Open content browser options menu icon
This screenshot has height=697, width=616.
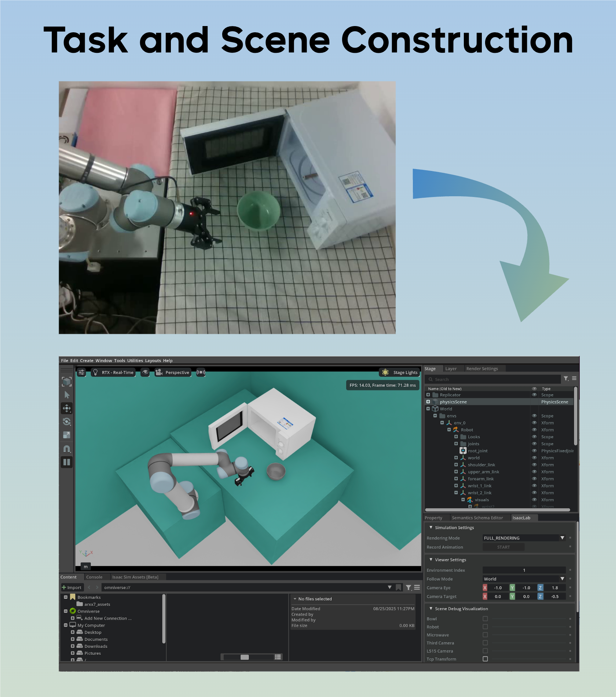417,587
